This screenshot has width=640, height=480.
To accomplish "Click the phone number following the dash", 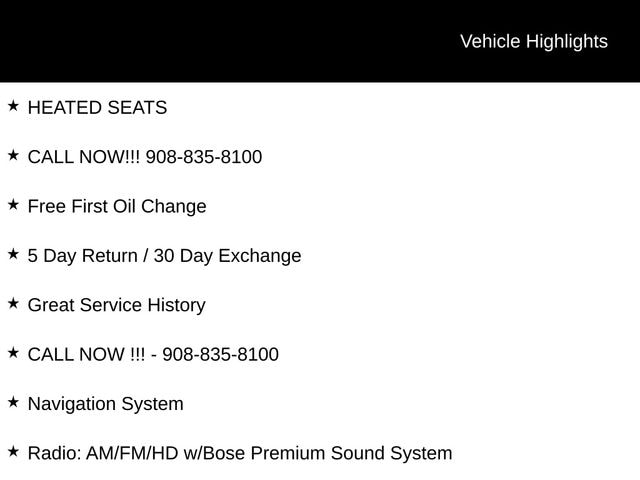I will tap(220, 354).
